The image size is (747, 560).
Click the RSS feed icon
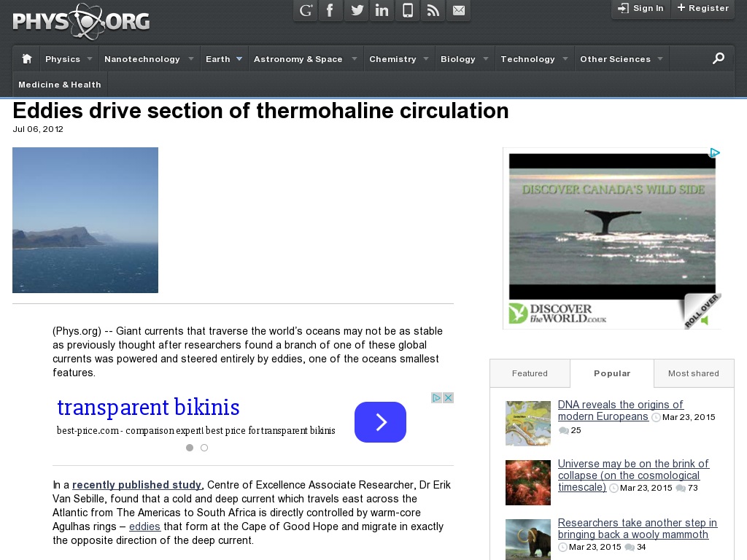433,10
